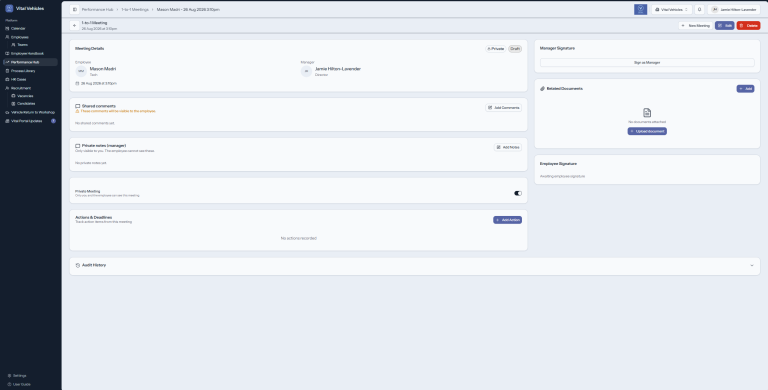The image size is (768, 390).
Task: Click 'No documents attached' text
Action: coord(647,122)
